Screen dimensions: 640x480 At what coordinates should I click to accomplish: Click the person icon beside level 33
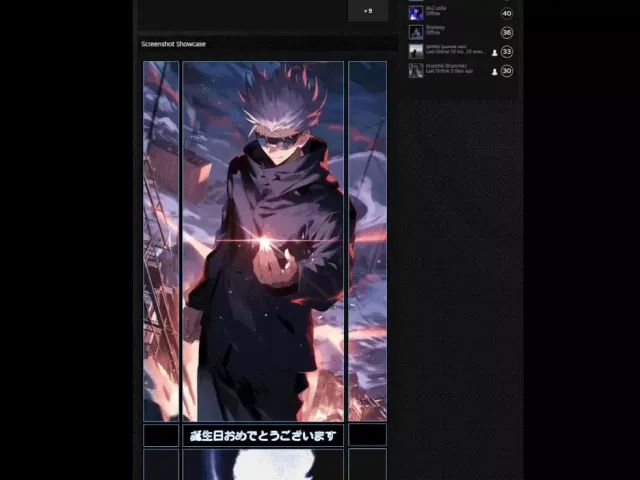(x=494, y=53)
